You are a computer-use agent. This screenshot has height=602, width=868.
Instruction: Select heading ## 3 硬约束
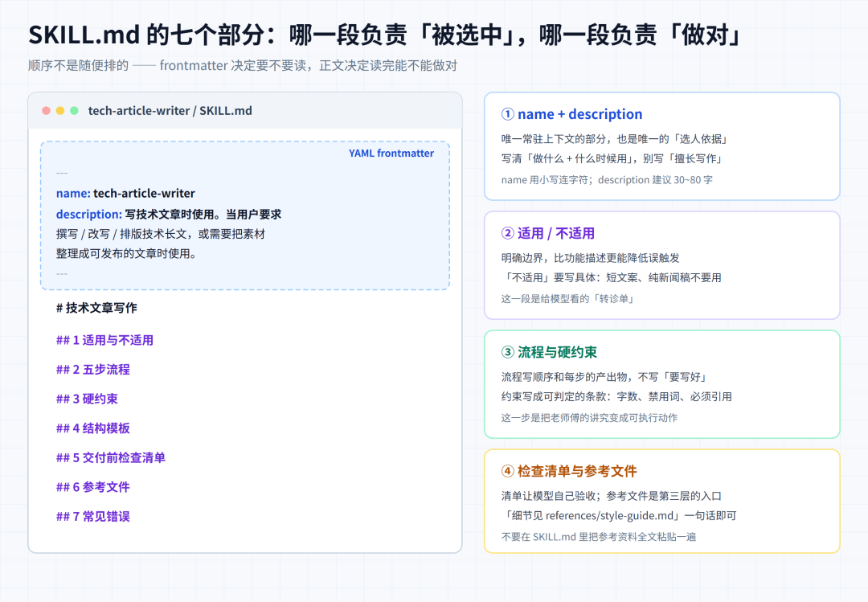(87, 399)
